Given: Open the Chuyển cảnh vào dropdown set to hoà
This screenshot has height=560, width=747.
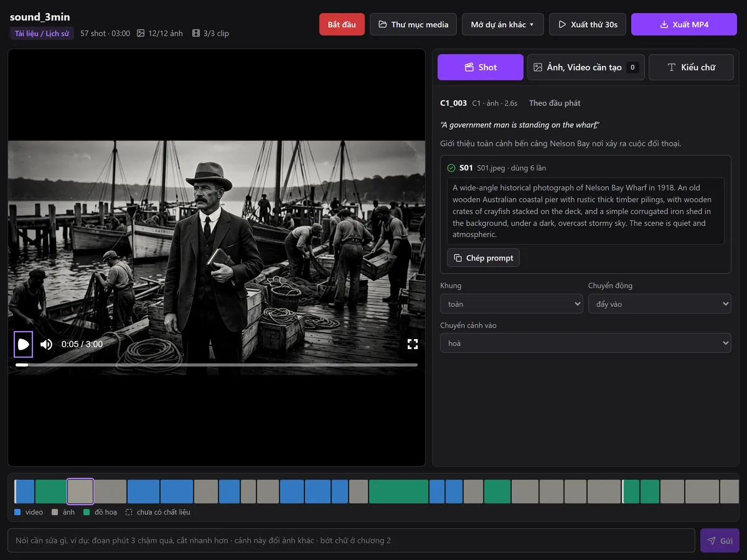Looking at the screenshot, I should tap(586, 343).
